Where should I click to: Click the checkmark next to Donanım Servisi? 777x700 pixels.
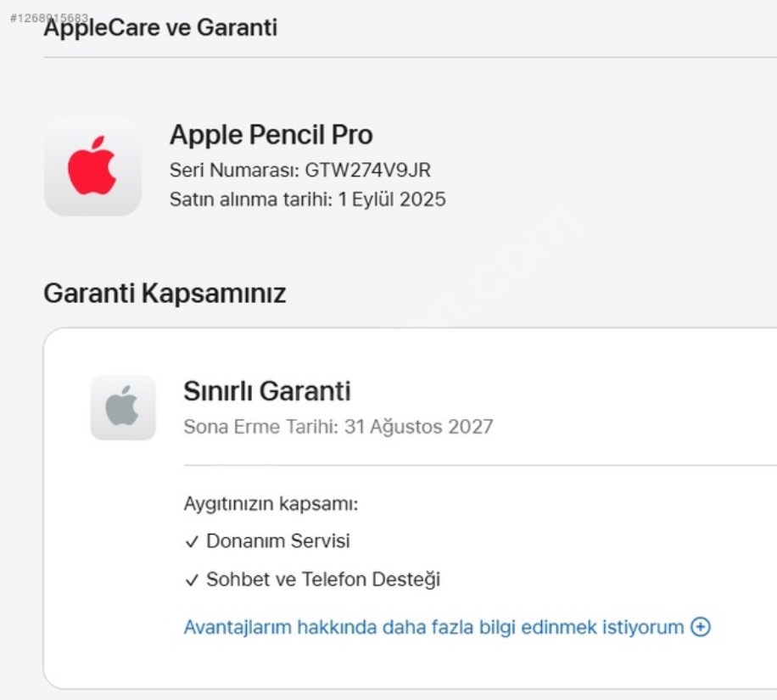(192, 541)
